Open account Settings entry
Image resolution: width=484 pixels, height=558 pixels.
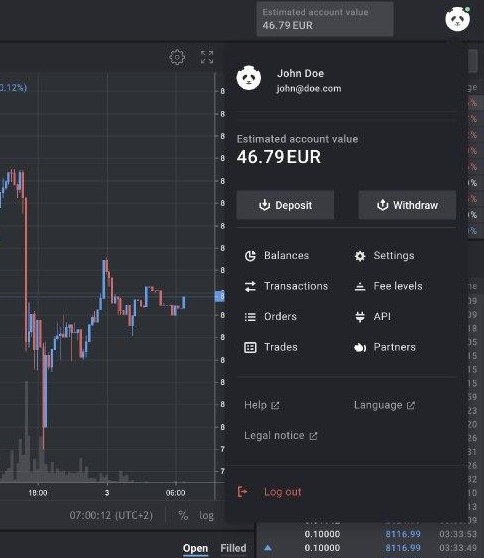click(x=384, y=256)
